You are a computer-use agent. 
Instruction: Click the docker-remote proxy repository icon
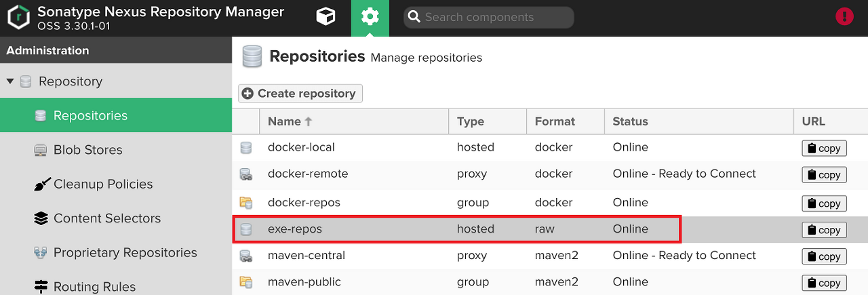click(245, 174)
